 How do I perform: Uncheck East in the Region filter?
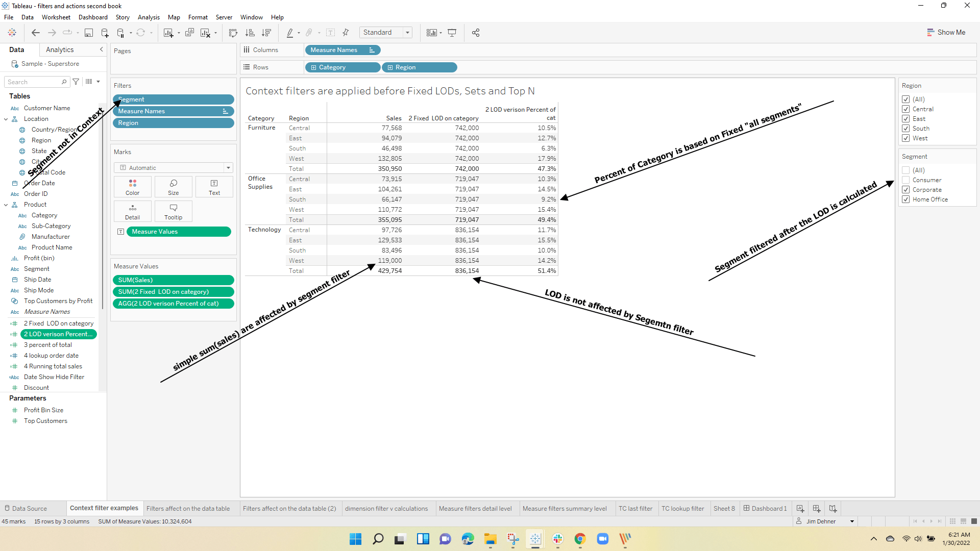tap(906, 118)
